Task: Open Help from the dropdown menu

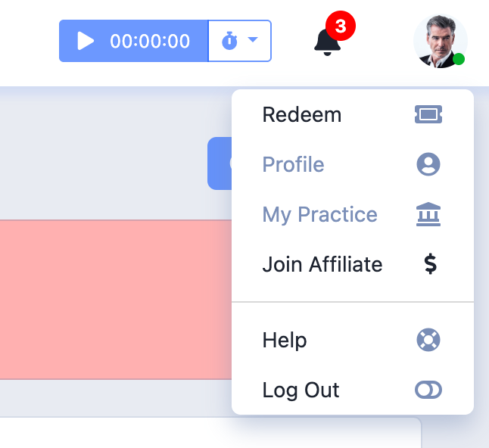Action: point(285,341)
